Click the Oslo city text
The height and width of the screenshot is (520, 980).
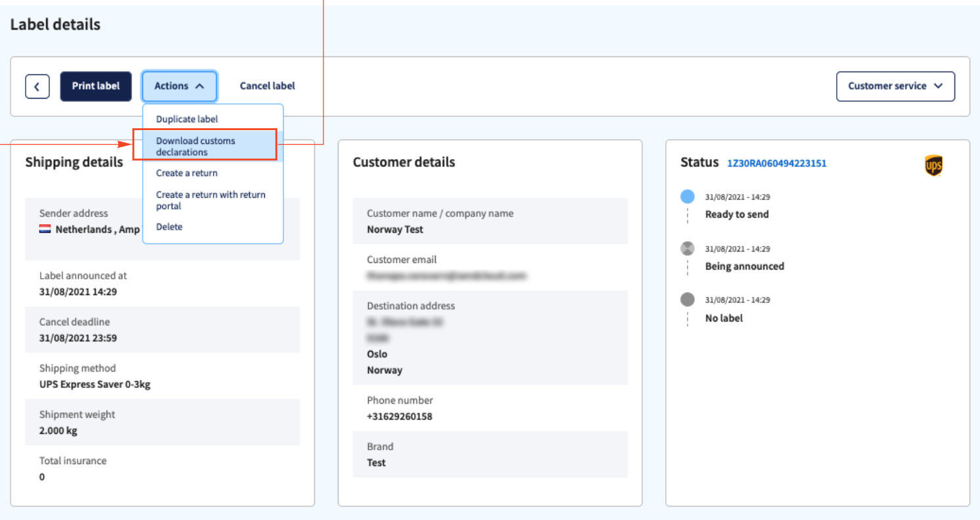377,354
